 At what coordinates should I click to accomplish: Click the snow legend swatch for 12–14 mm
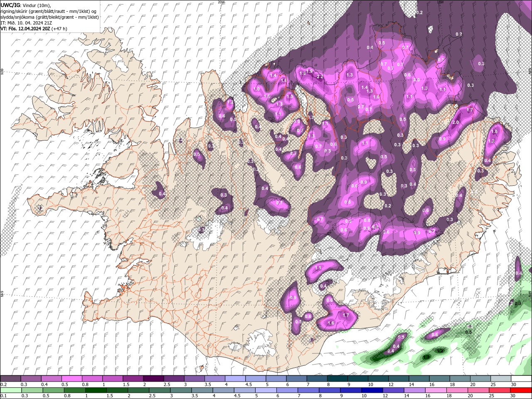tap(398, 379)
